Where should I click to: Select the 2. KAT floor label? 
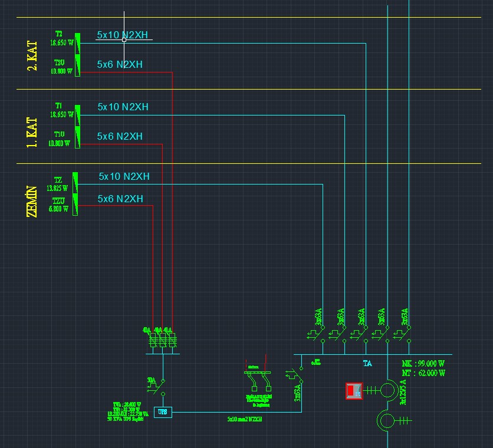coord(32,55)
